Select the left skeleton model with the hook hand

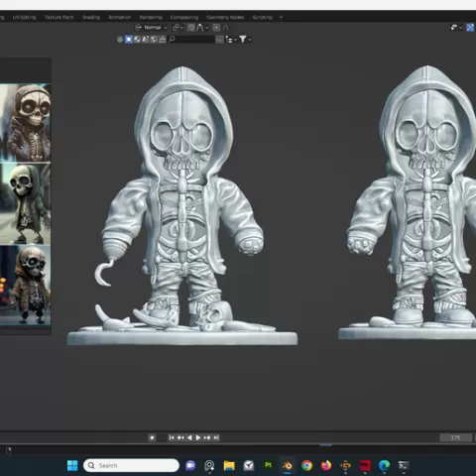tap(182, 205)
